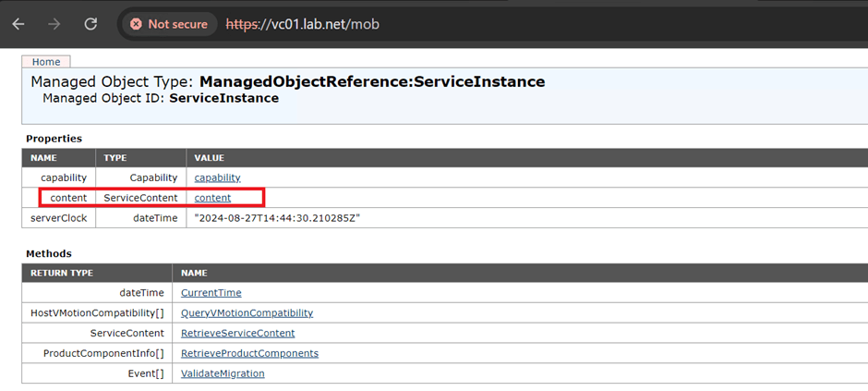Image resolution: width=868 pixels, height=391 pixels.
Task: Follow the content link in Properties
Action: click(212, 198)
